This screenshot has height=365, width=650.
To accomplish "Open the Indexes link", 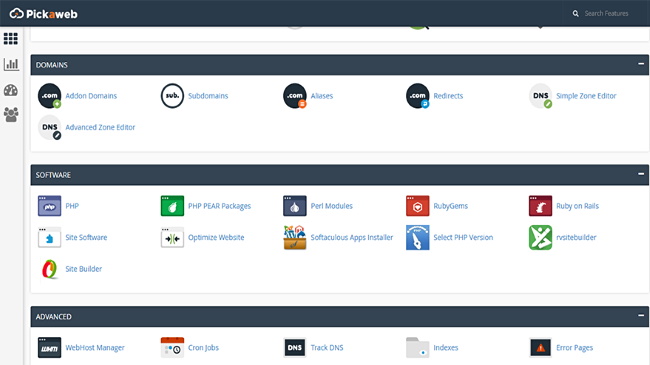I will point(446,348).
